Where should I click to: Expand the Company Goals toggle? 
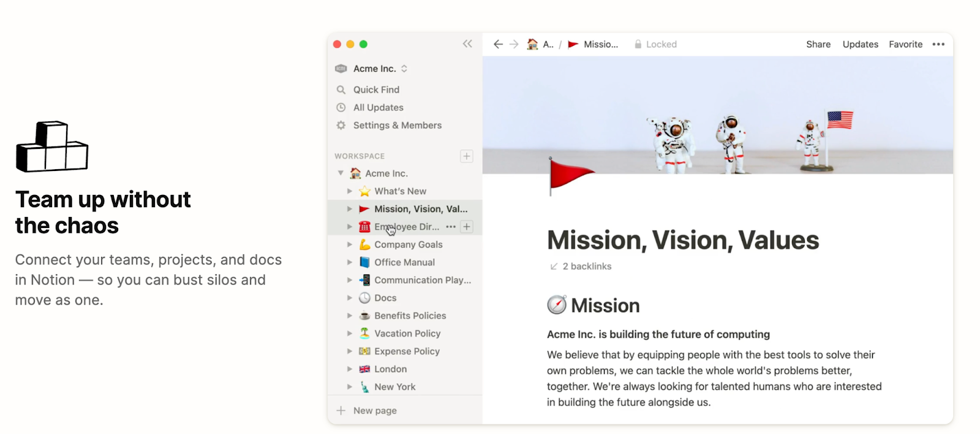350,245
